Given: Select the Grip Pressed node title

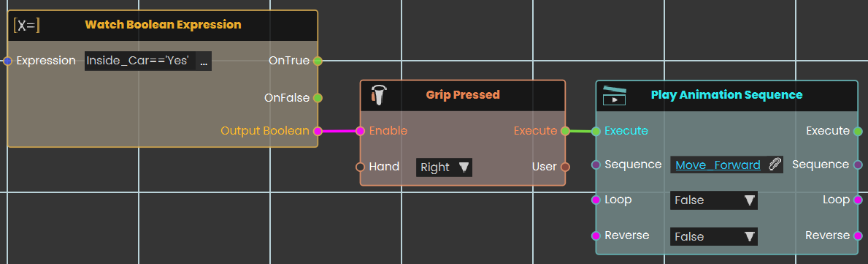Looking at the screenshot, I should point(463,95).
